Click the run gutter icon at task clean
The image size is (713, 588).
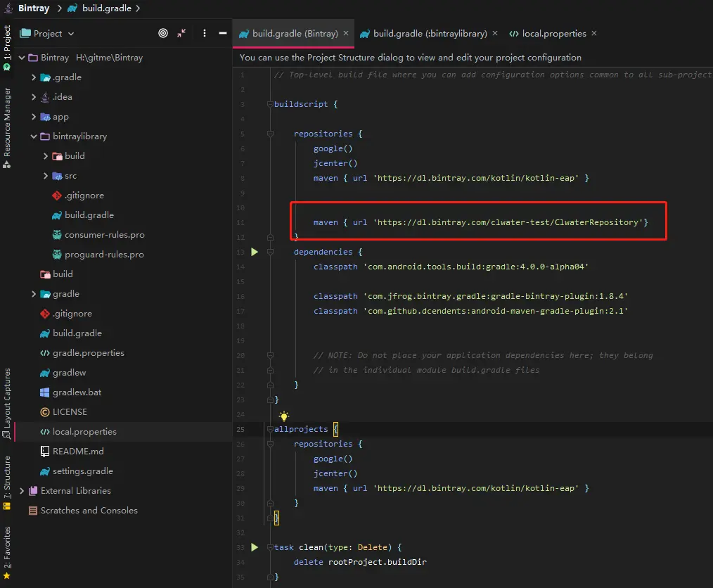point(255,547)
